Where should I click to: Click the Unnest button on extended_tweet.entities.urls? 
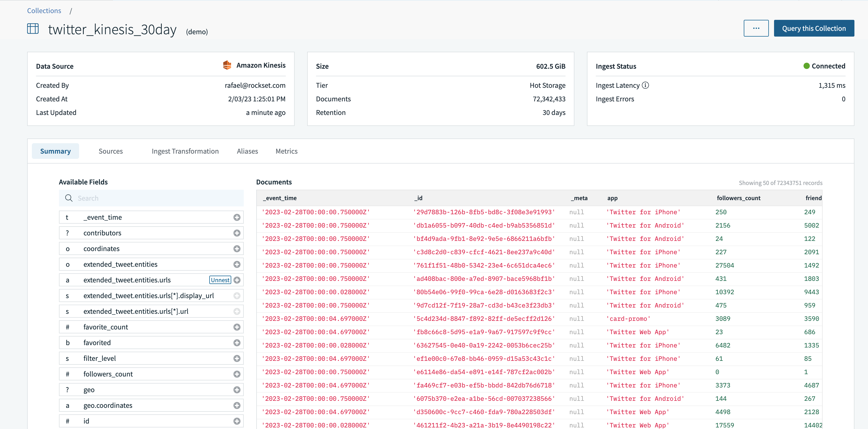click(220, 280)
